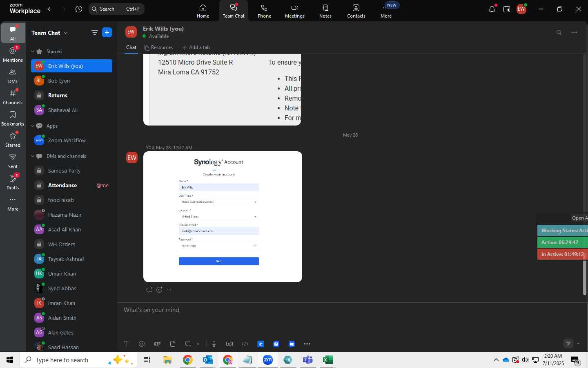Open the Synology account image thumbnail
The height and width of the screenshot is (368, 588).
click(223, 217)
